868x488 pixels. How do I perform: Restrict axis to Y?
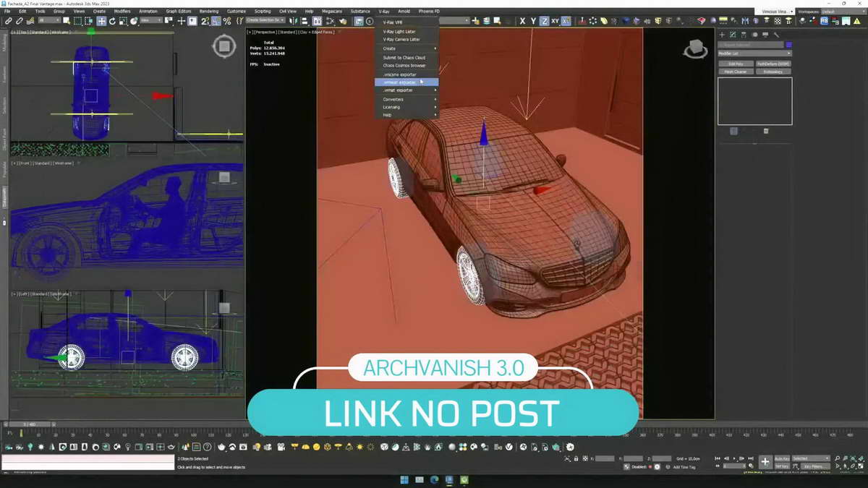[x=533, y=22]
